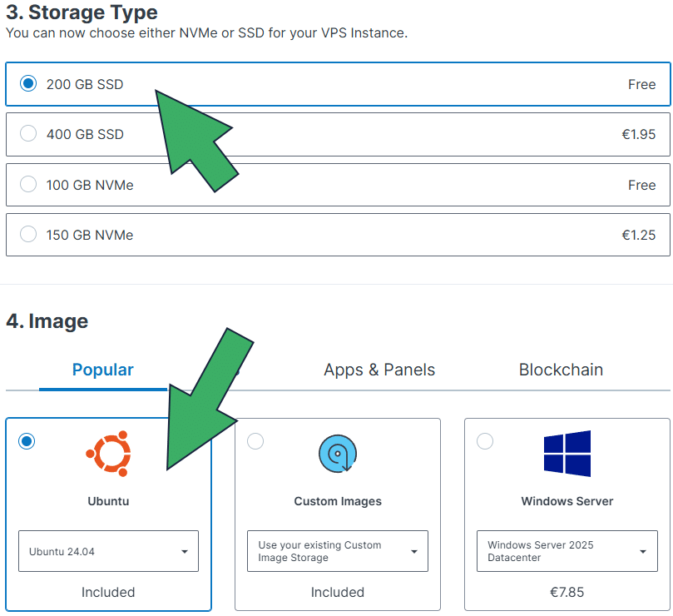The height and width of the screenshot is (616, 673).
Task: Select the Ubuntu image radio button
Action: 26,441
